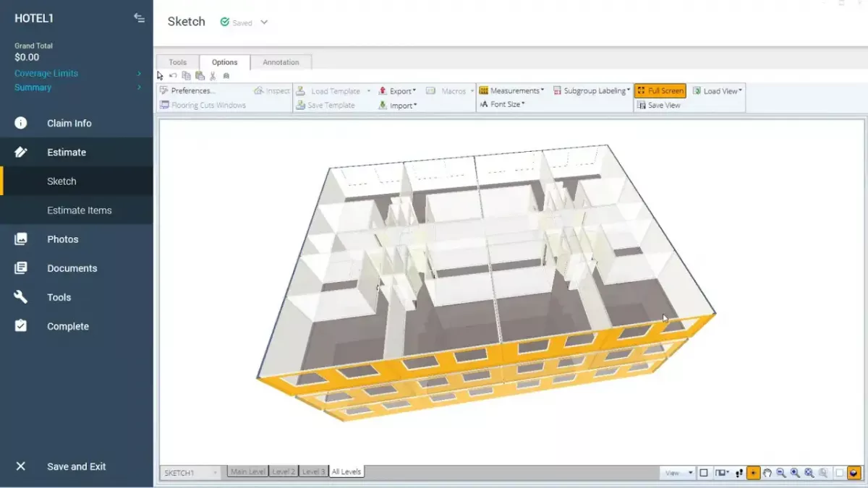Click the Cut scissors icon

[213, 76]
